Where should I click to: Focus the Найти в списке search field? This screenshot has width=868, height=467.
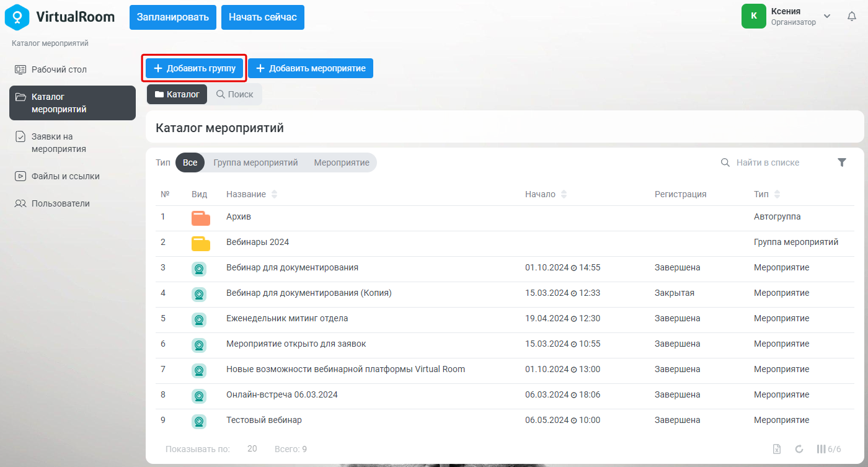tap(772, 162)
